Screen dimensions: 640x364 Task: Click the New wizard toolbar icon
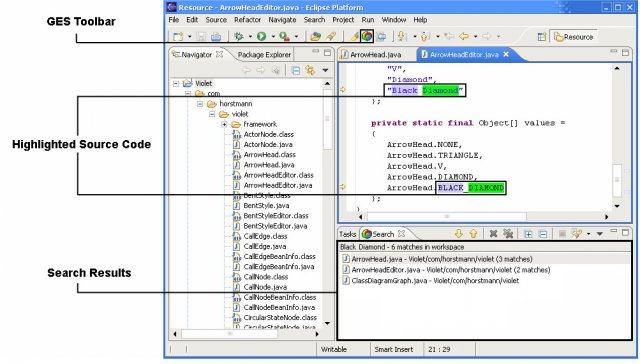[x=178, y=37]
